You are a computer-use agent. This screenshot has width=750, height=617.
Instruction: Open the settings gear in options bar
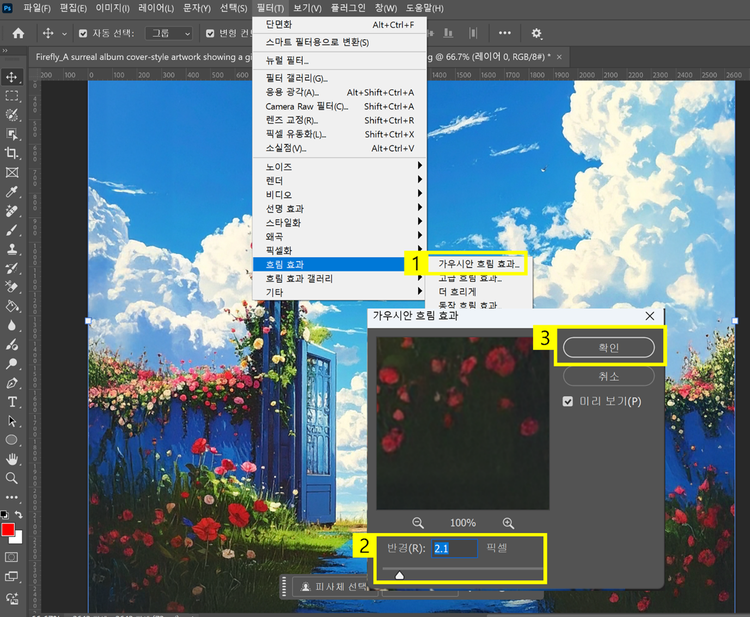pos(536,33)
